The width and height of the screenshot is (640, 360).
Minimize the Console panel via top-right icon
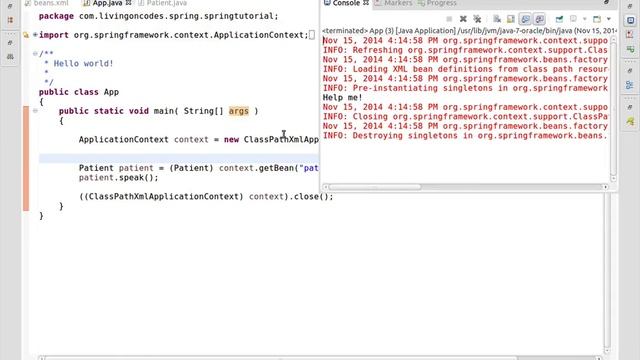click(x=607, y=2)
